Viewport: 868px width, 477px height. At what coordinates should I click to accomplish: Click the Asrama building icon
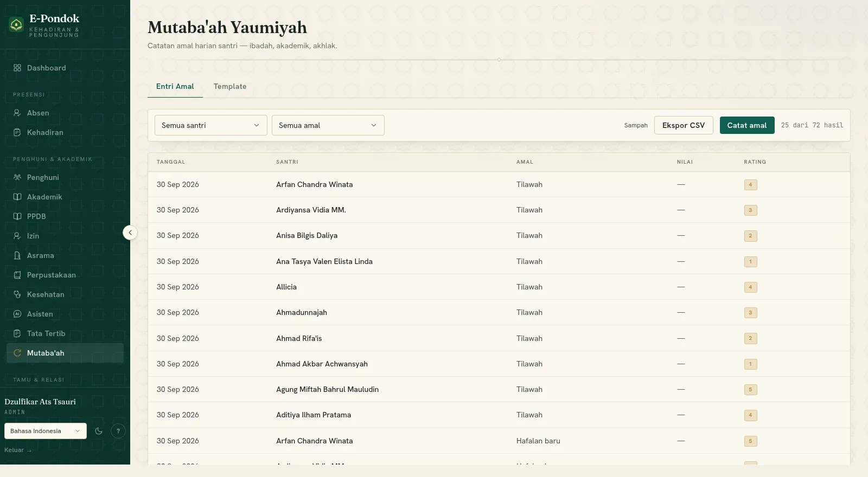pos(17,255)
